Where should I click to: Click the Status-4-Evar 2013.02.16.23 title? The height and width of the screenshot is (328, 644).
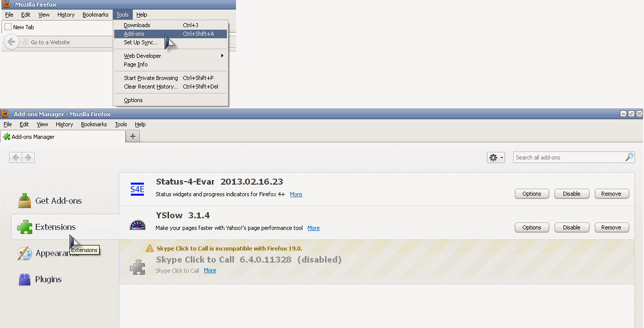tap(219, 182)
